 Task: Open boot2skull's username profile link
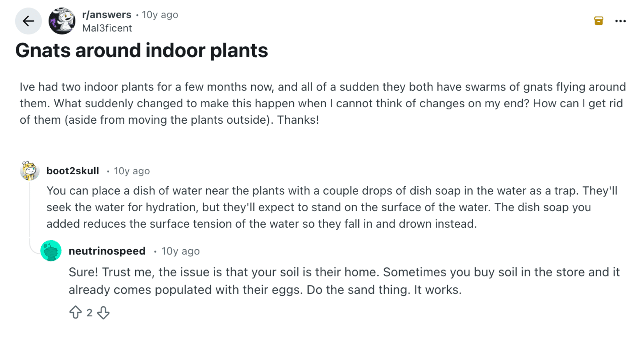coord(73,171)
